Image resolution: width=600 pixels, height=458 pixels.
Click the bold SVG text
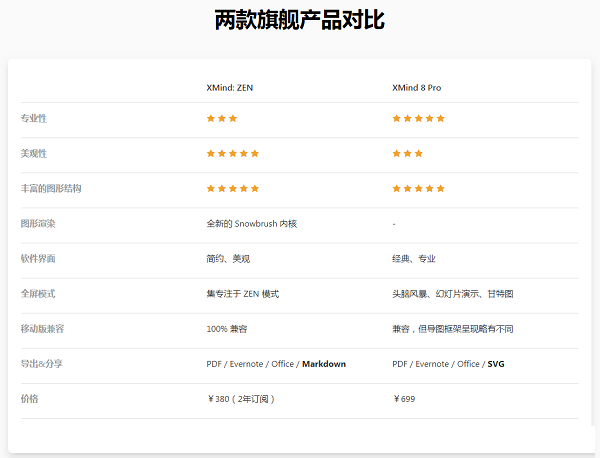tap(496, 364)
